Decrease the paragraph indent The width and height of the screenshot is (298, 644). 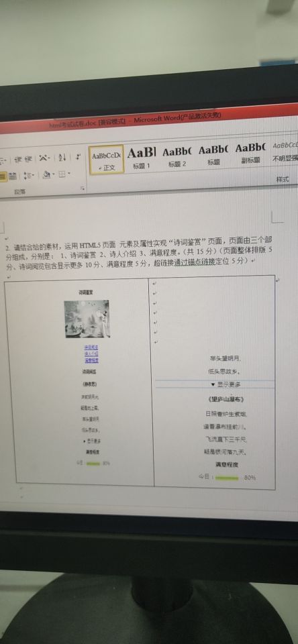[x=17, y=160]
